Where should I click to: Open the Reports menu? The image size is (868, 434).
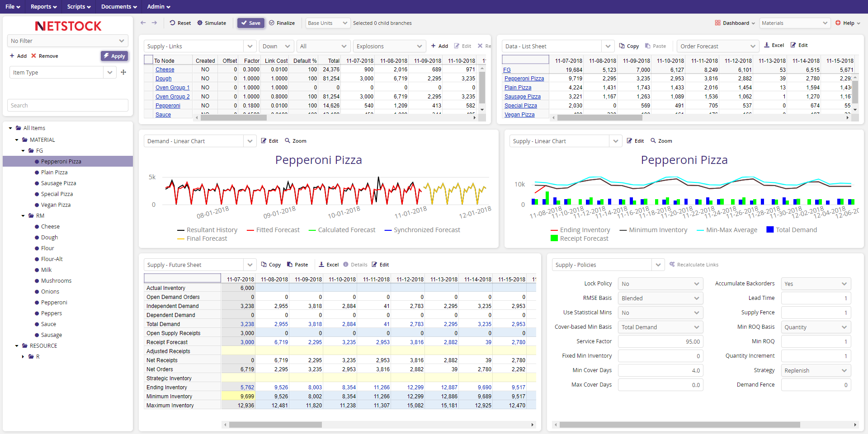tap(43, 6)
